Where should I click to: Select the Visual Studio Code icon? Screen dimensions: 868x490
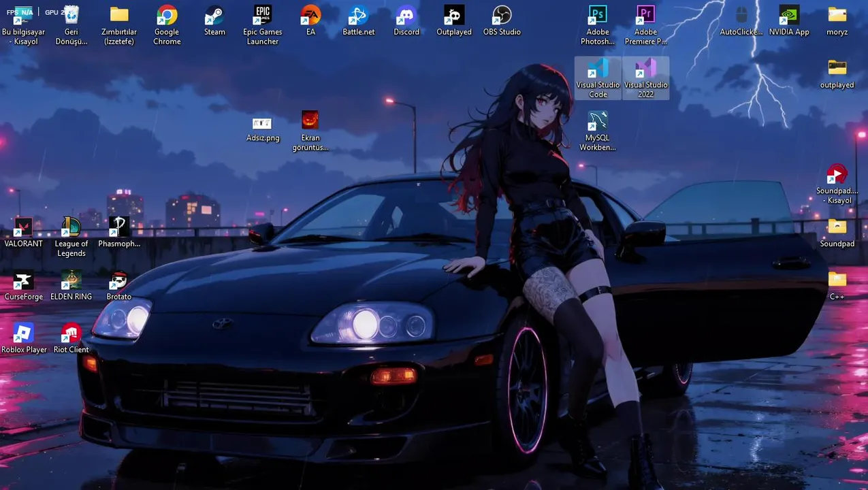click(x=598, y=78)
